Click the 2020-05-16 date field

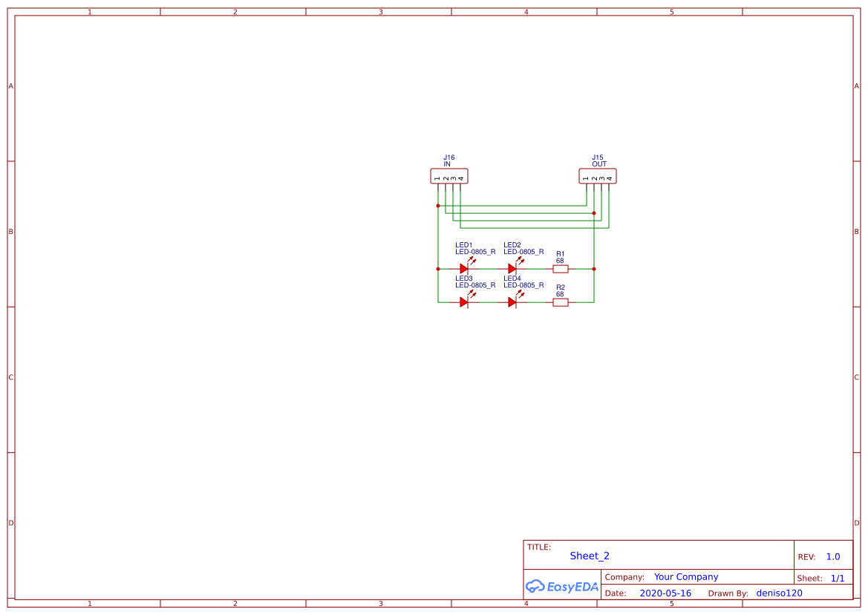coord(665,593)
